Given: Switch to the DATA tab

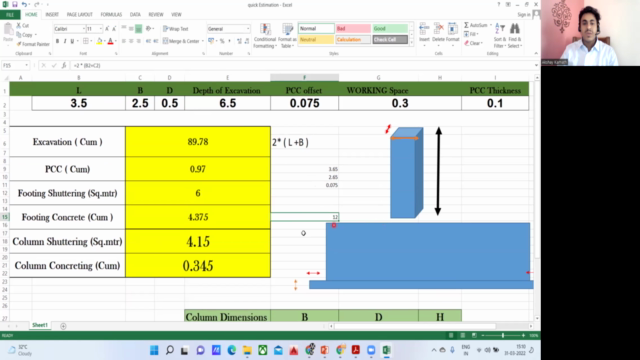Looking at the screenshot, I should [135, 15].
